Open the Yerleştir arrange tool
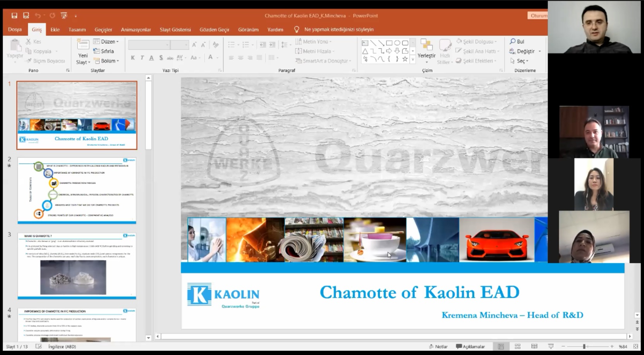Viewport: 644px width, 355px height. [x=426, y=50]
